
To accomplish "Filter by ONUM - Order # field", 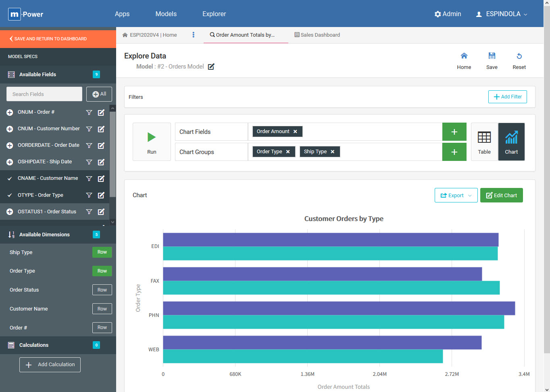I will [89, 113].
